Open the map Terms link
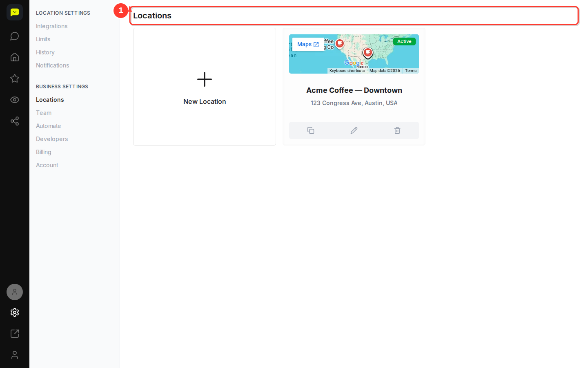Viewport: 588px width, 368px height. pos(411,71)
